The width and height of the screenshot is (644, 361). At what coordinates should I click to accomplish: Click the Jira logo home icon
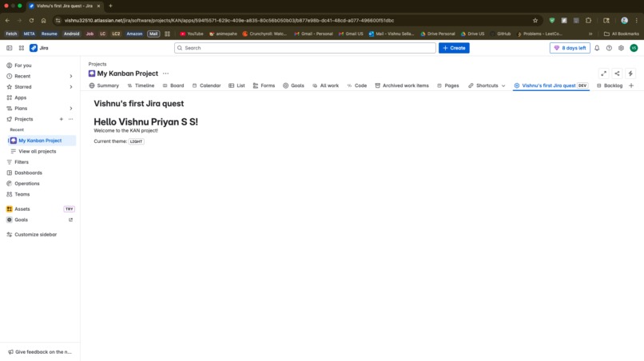click(x=34, y=48)
